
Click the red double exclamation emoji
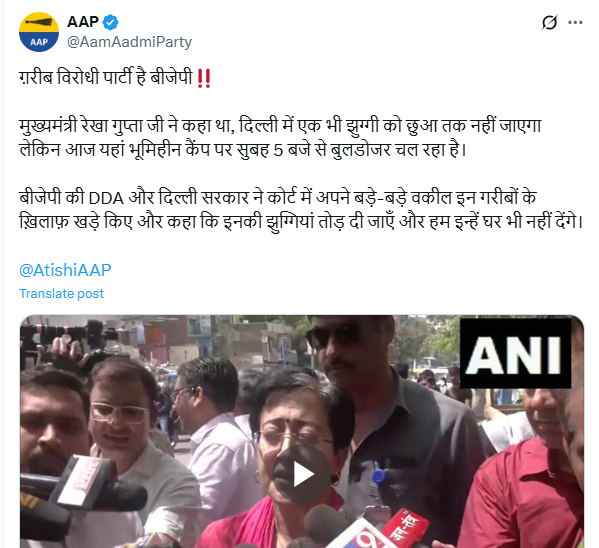pyautogui.click(x=204, y=78)
